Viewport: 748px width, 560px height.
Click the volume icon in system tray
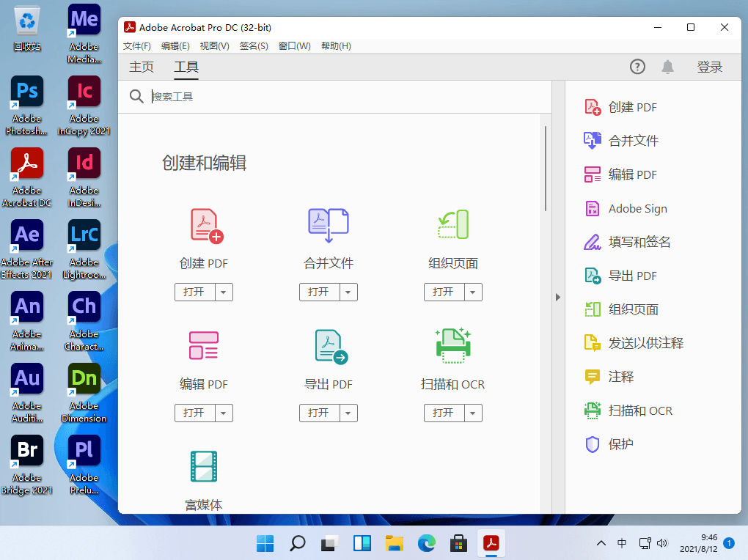click(662, 543)
